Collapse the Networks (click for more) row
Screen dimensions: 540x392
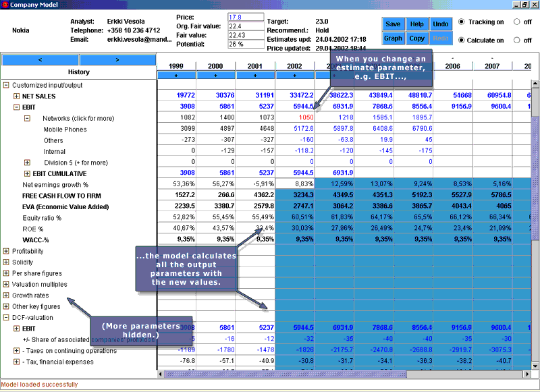[27, 118]
